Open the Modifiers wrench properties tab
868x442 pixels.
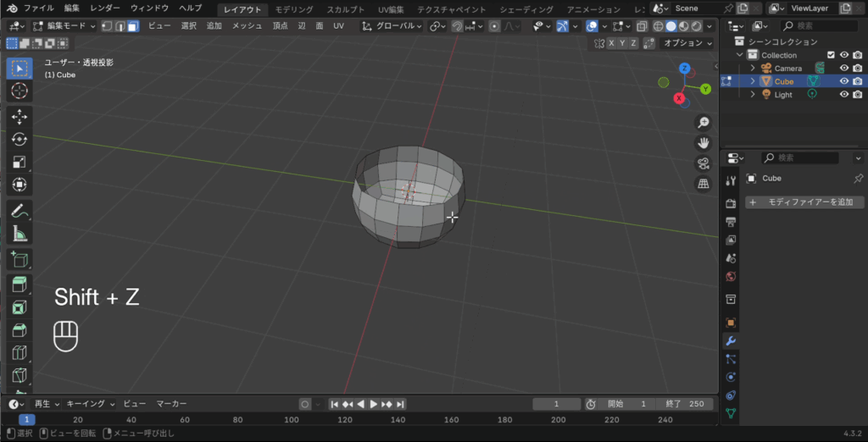pyautogui.click(x=730, y=341)
